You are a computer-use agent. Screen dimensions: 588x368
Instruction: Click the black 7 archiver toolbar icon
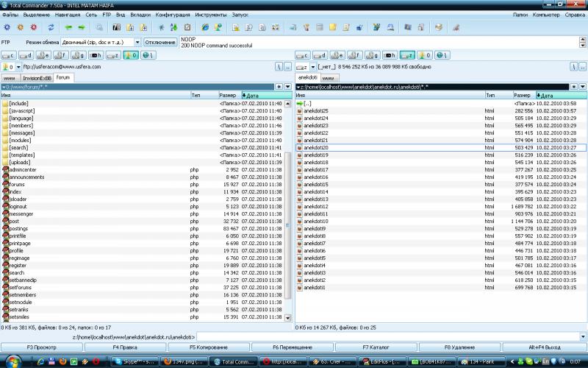click(117, 27)
